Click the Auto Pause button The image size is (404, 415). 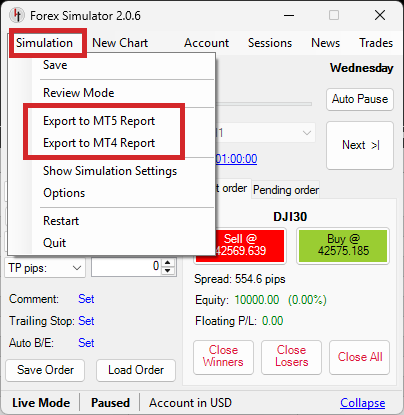360,99
